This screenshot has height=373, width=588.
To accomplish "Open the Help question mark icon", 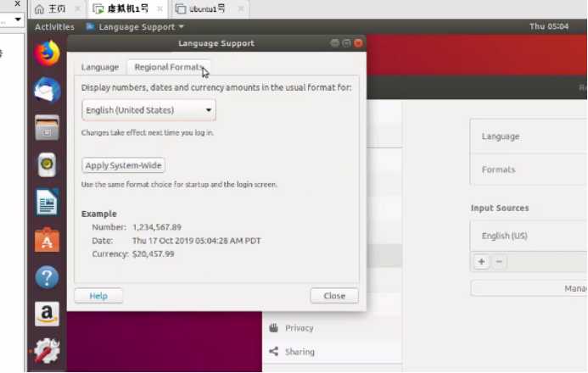I will [x=47, y=277].
